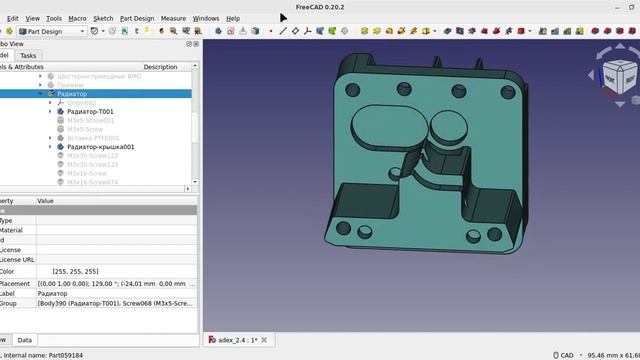Image resolution: width=640 pixels, height=360 pixels.
Task: Select Радиатор-крышка001 in the model tree
Action: click(x=100, y=147)
